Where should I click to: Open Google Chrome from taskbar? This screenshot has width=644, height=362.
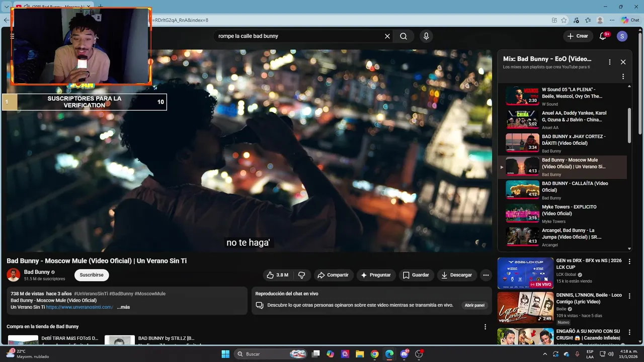375,354
